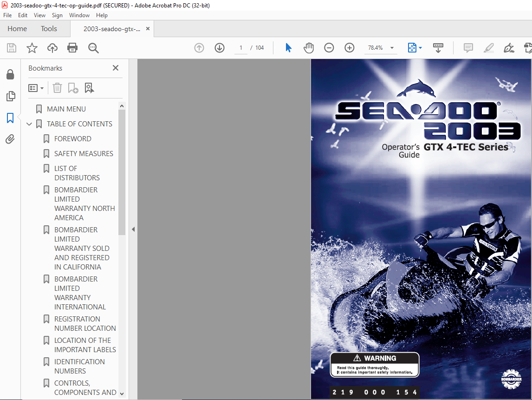The image size is (532, 400).
Task: Switch to the Tools tab
Action: click(x=49, y=29)
